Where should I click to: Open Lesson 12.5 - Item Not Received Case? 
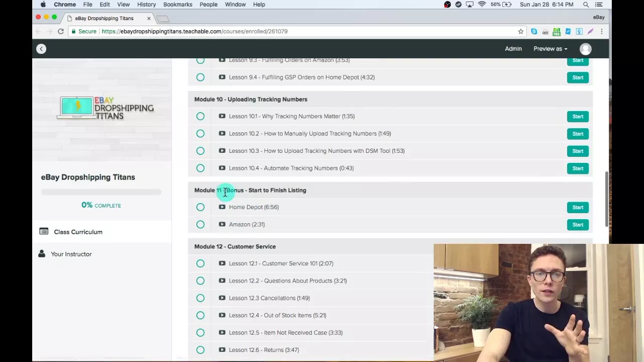(x=286, y=332)
